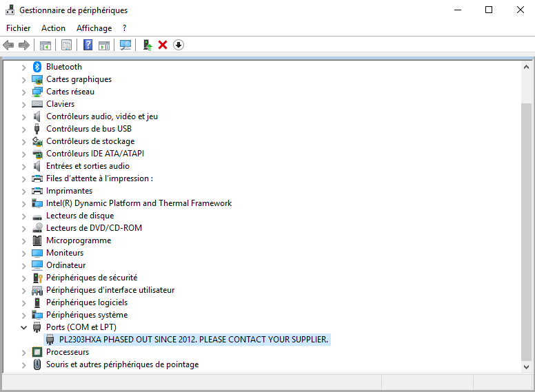This screenshot has width=535, height=392.
Task: Expand the Cartes réseau category
Action: (x=24, y=92)
